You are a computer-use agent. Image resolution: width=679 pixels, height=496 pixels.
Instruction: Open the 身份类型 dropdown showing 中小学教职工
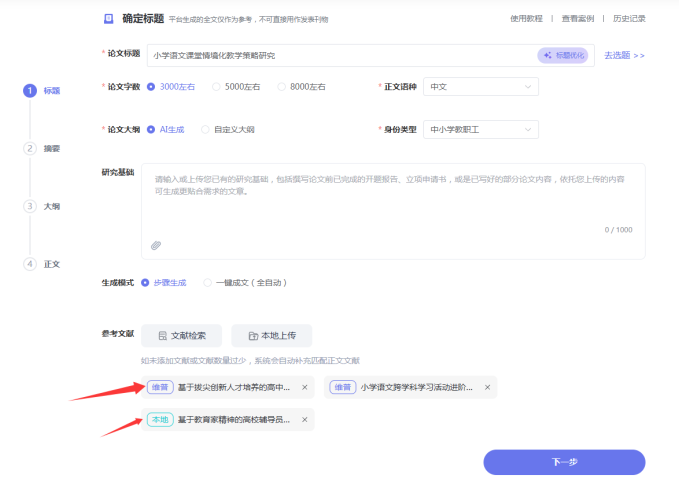click(x=481, y=130)
